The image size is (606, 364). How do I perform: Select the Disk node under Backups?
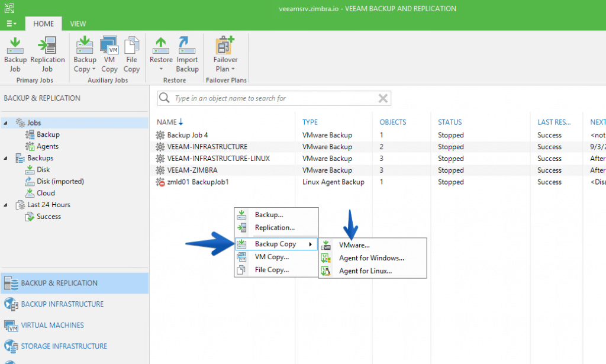tap(43, 170)
